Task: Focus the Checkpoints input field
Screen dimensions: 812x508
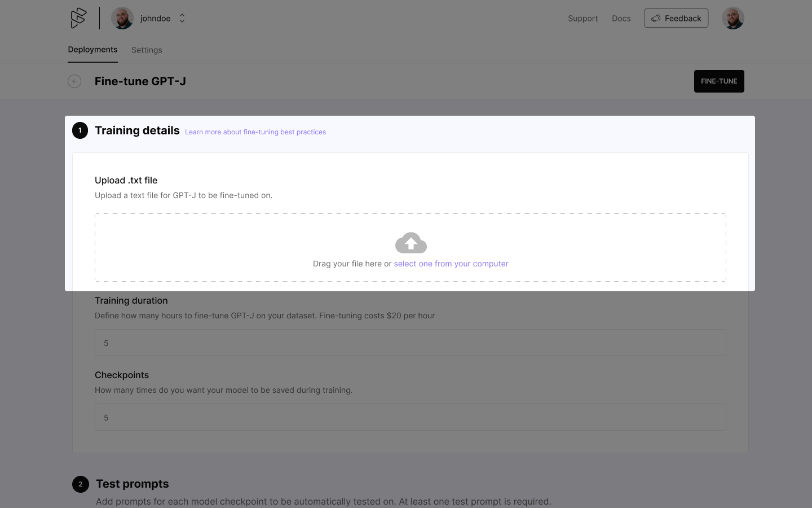Action: pyautogui.click(x=410, y=417)
